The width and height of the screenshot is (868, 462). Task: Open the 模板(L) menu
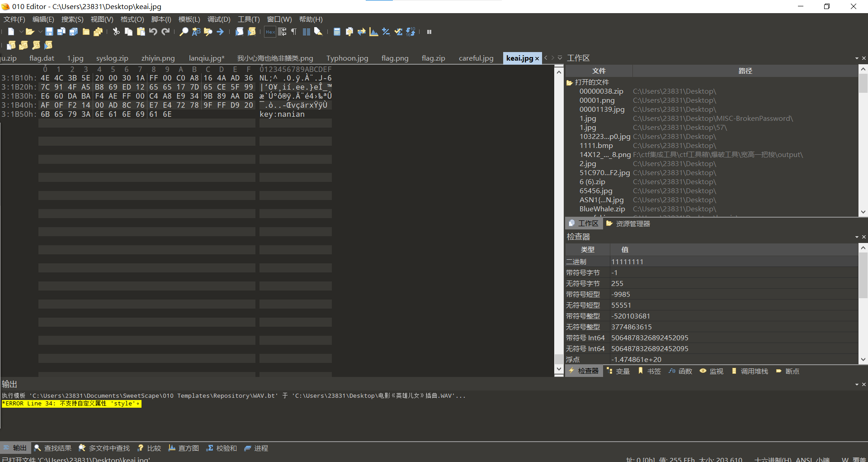pyautogui.click(x=189, y=19)
